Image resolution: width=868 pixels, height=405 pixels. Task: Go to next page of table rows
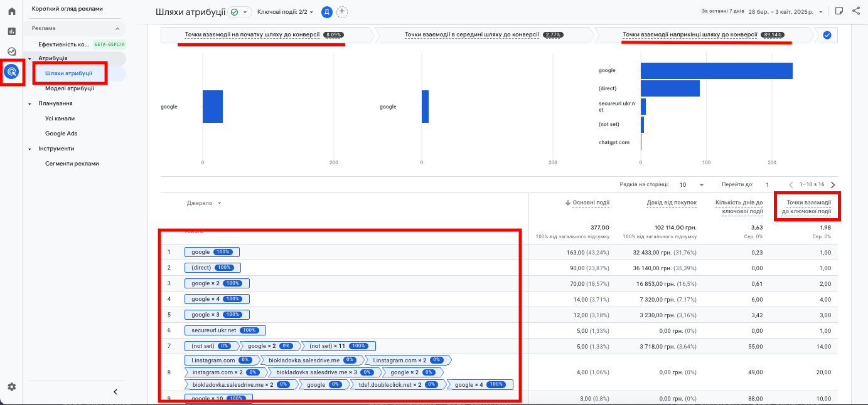coord(833,185)
